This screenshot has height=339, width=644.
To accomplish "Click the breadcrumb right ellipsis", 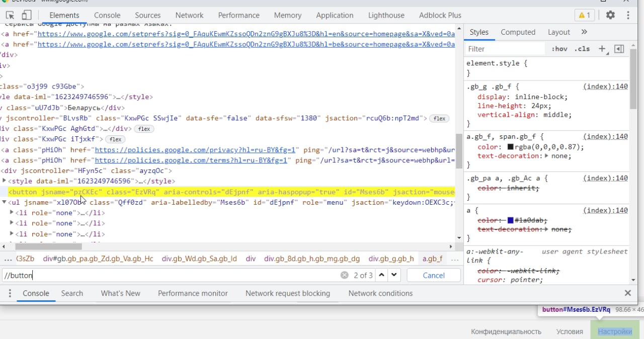I will (x=455, y=259).
